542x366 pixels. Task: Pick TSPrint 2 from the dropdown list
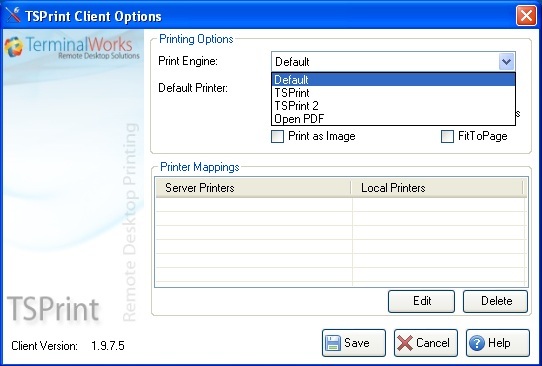click(x=393, y=106)
